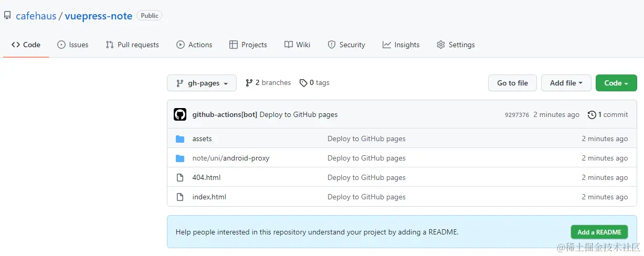Open the github-actions[bot] author link
Viewport: 644px width, 256px height.
tap(225, 114)
